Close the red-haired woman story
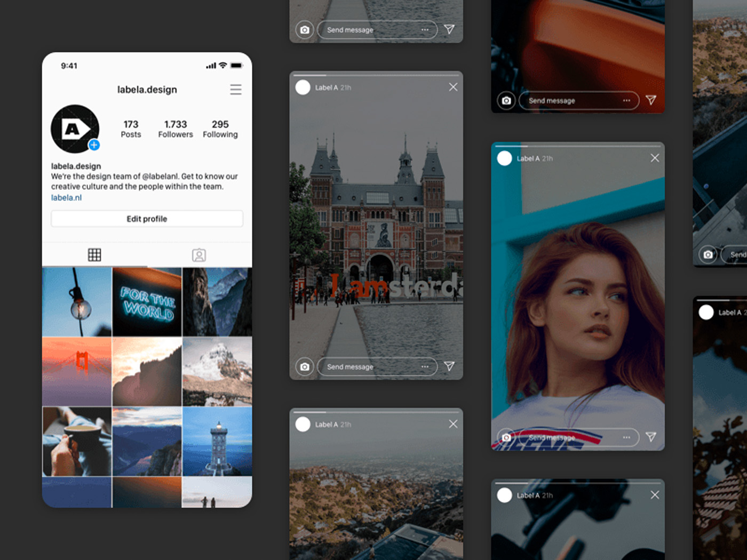 [655, 158]
